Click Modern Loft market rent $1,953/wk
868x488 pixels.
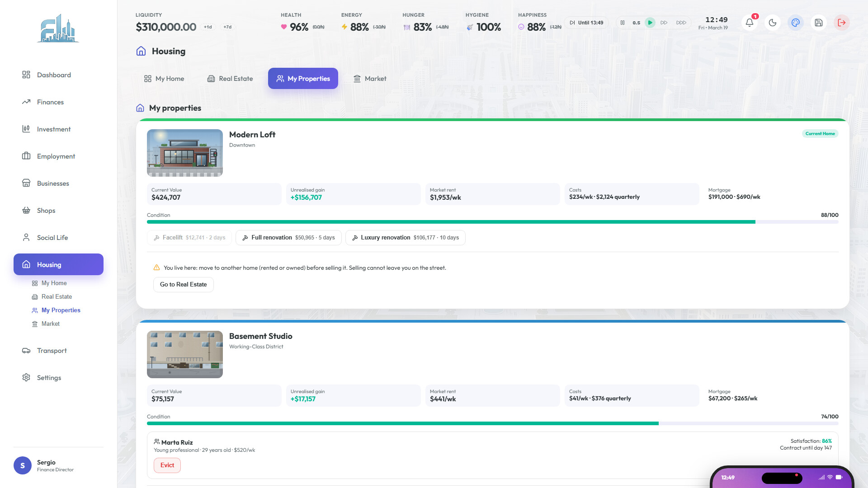pyautogui.click(x=445, y=197)
